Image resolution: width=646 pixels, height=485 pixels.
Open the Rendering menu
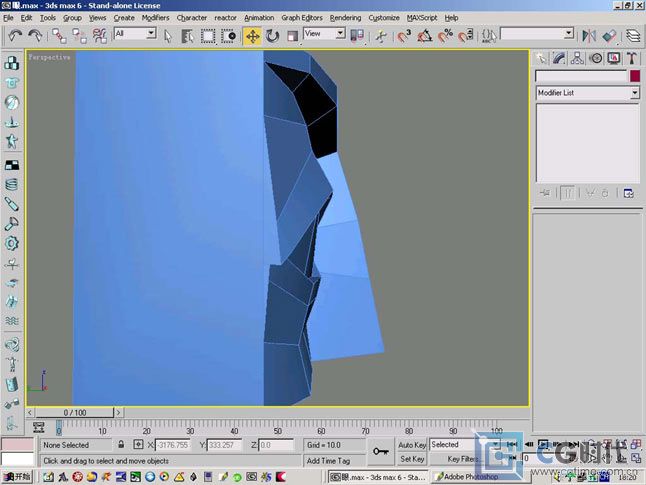pyautogui.click(x=345, y=18)
